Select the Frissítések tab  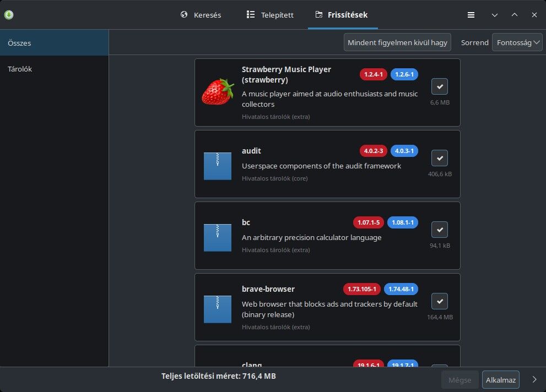(343, 15)
